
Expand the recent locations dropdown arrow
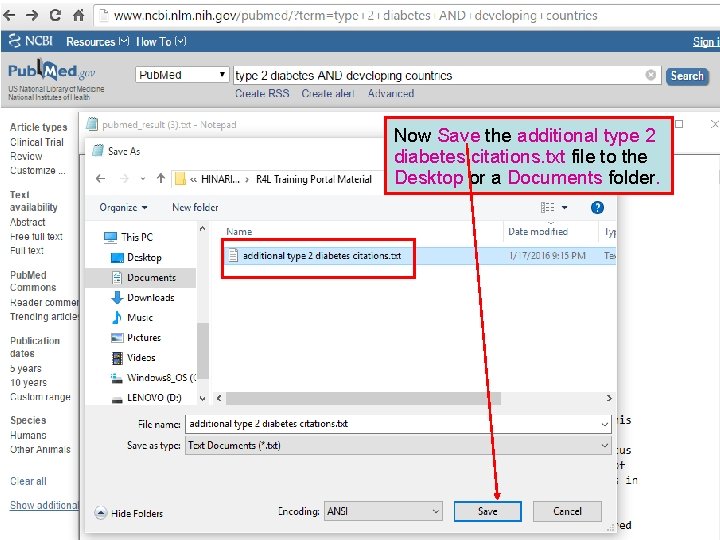(x=143, y=179)
